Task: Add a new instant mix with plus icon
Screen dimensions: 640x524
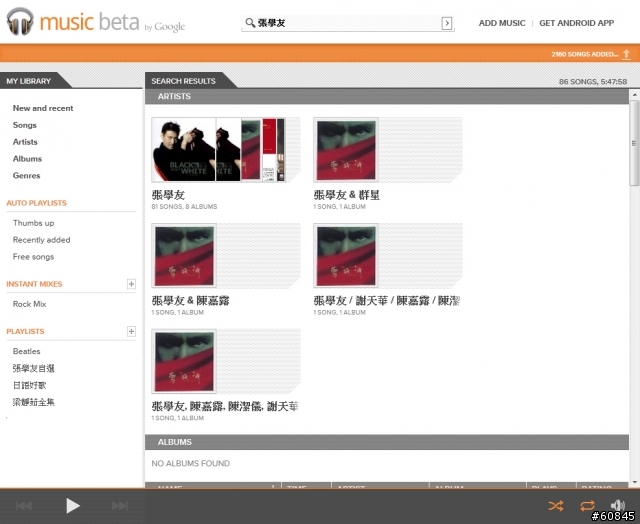Action: point(131,284)
